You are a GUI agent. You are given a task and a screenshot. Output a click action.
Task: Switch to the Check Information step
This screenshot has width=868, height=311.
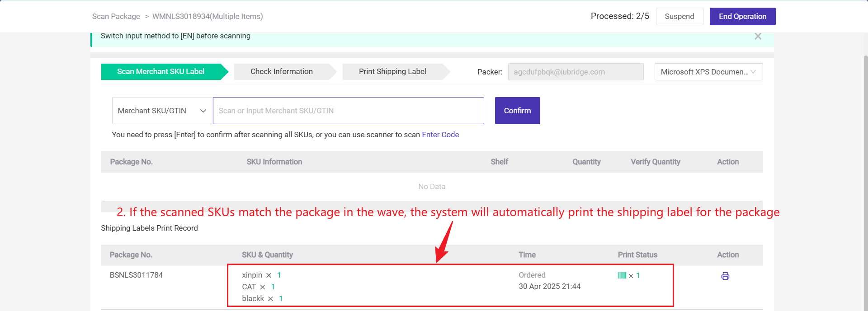click(x=281, y=72)
